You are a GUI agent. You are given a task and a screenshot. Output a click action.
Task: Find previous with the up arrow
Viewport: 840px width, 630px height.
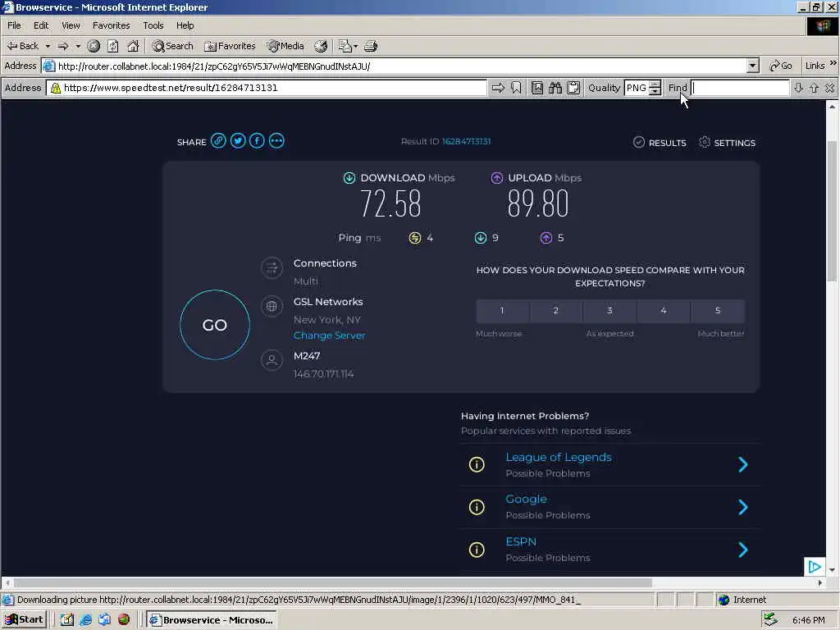point(815,88)
